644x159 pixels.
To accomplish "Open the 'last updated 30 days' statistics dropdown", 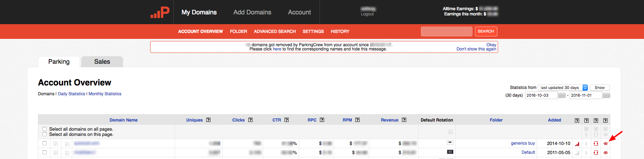I will point(563,88).
